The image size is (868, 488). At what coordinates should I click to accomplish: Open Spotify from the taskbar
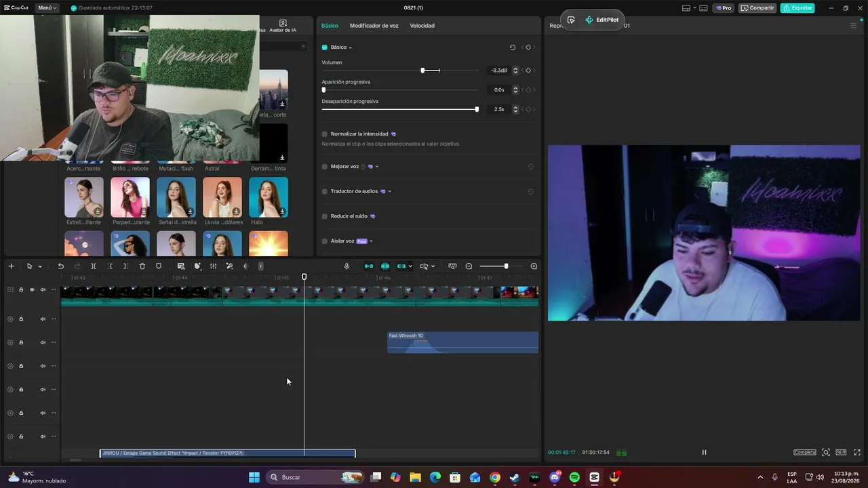tap(574, 477)
